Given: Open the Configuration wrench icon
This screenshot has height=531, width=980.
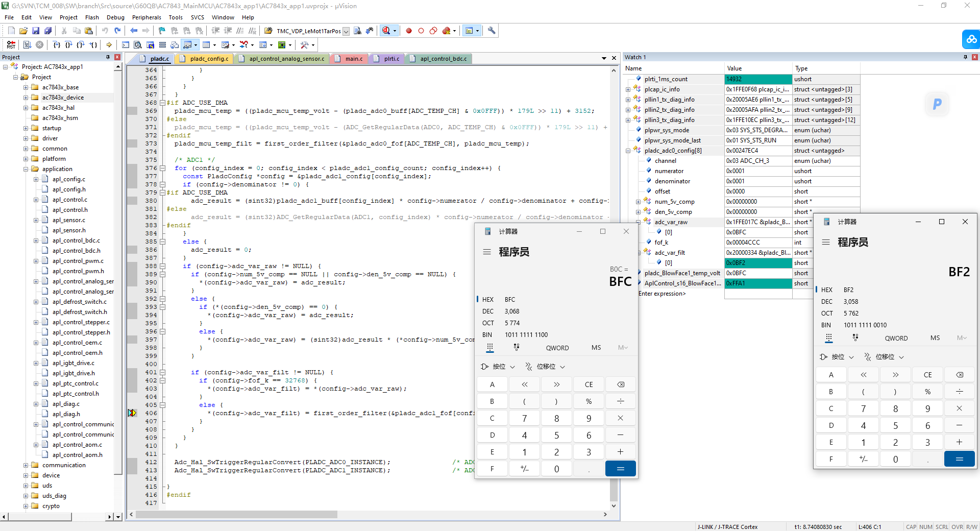Looking at the screenshot, I should [492, 31].
